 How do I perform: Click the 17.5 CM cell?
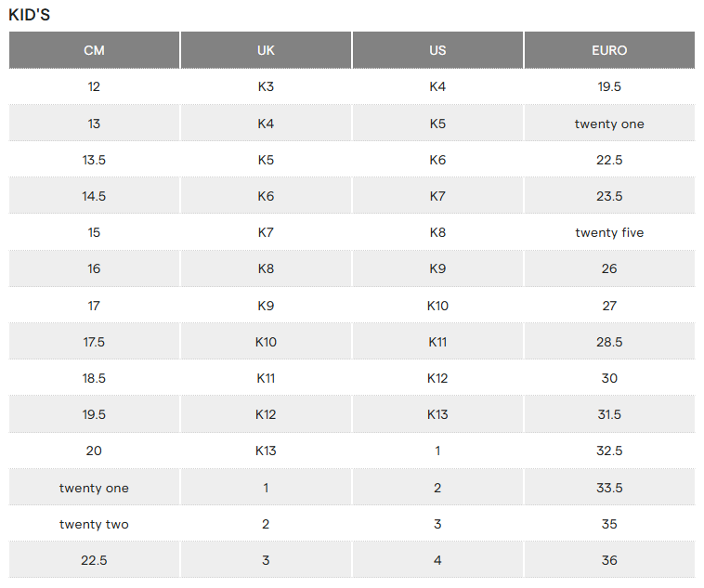(x=94, y=342)
